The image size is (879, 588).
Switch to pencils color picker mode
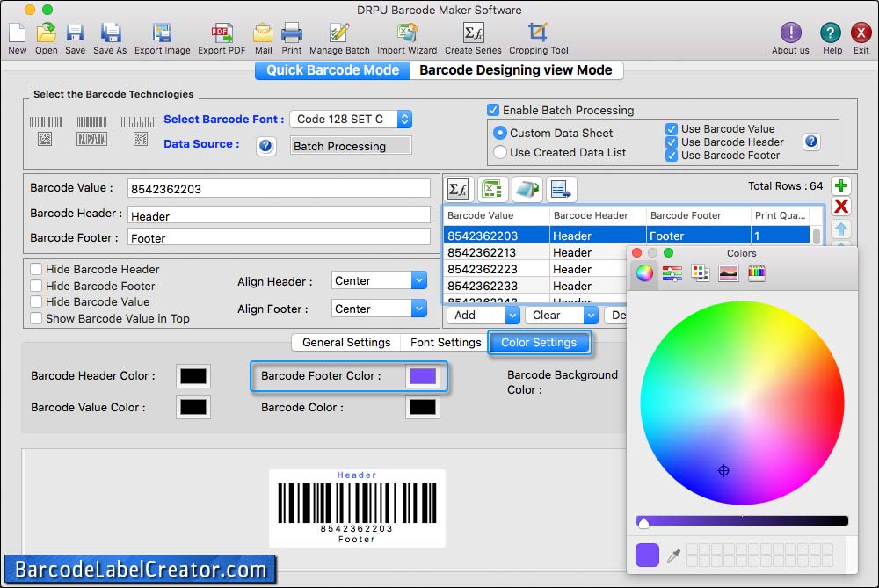pyautogui.click(x=756, y=273)
